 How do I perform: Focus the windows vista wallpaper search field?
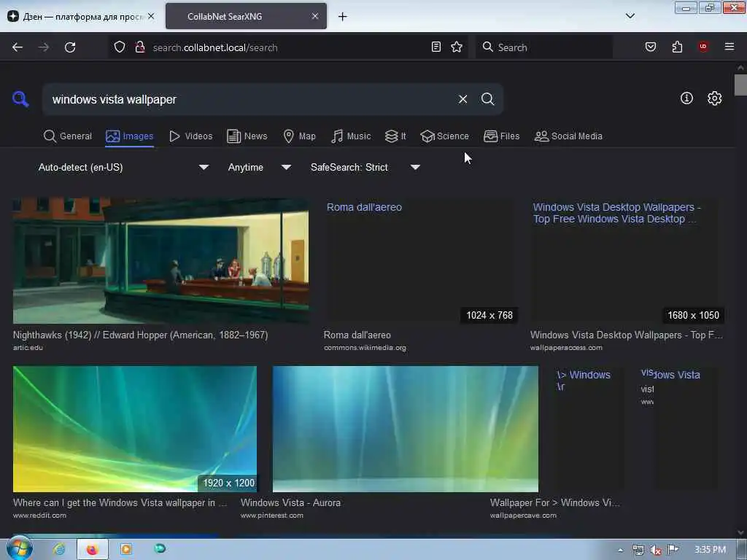tap(250, 99)
